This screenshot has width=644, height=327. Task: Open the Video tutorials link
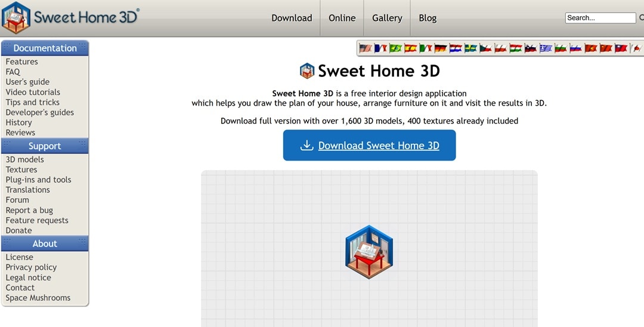pyautogui.click(x=33, y=92)
